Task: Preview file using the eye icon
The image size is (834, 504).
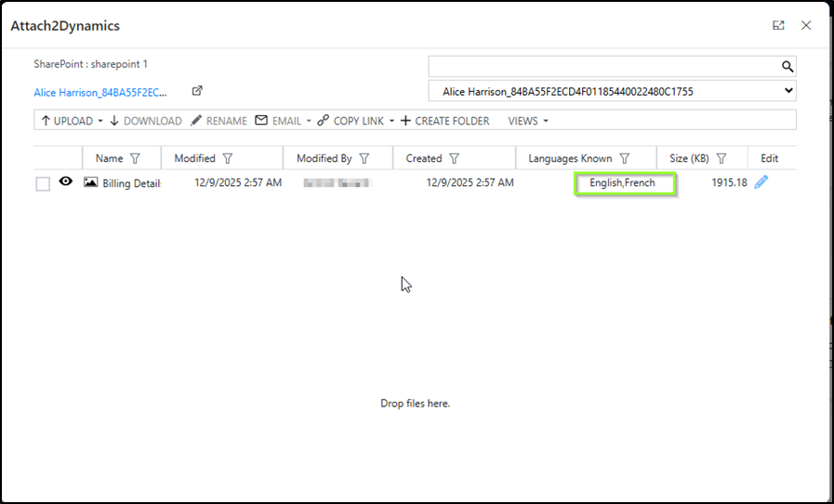Action: (66, 182)
